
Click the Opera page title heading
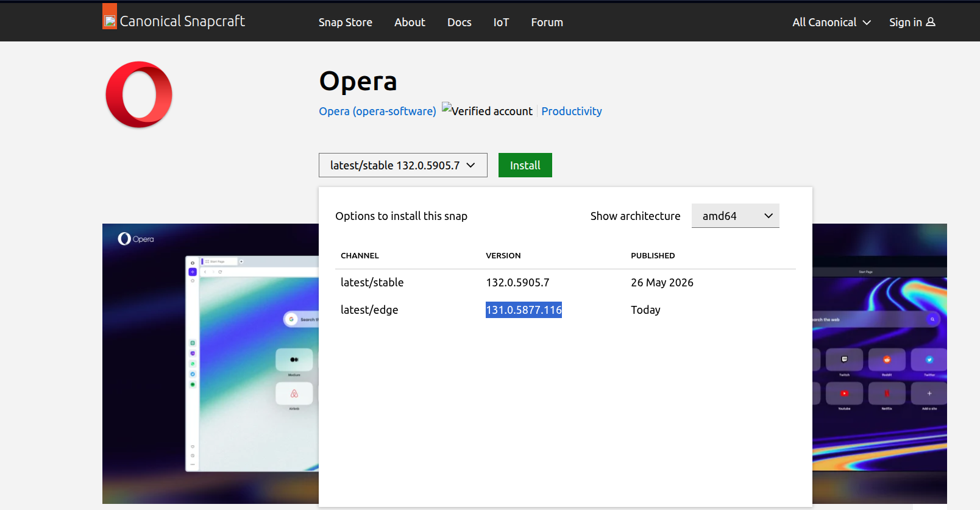point(358,81)
